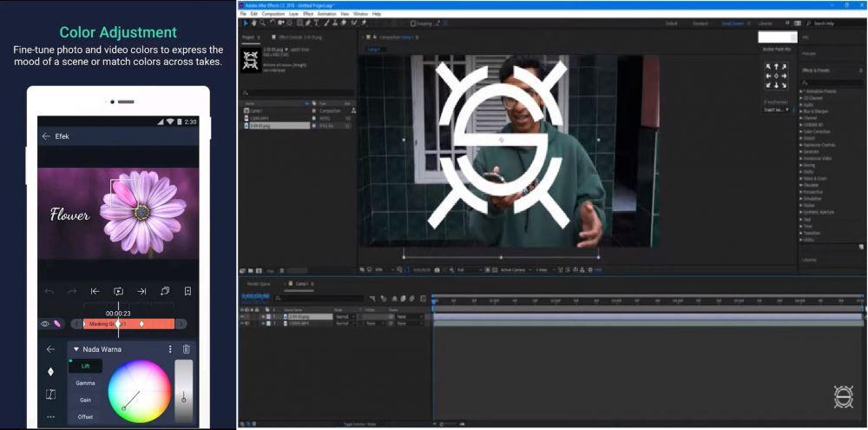Toggle region of interest below viewer

tap(487, 270)
